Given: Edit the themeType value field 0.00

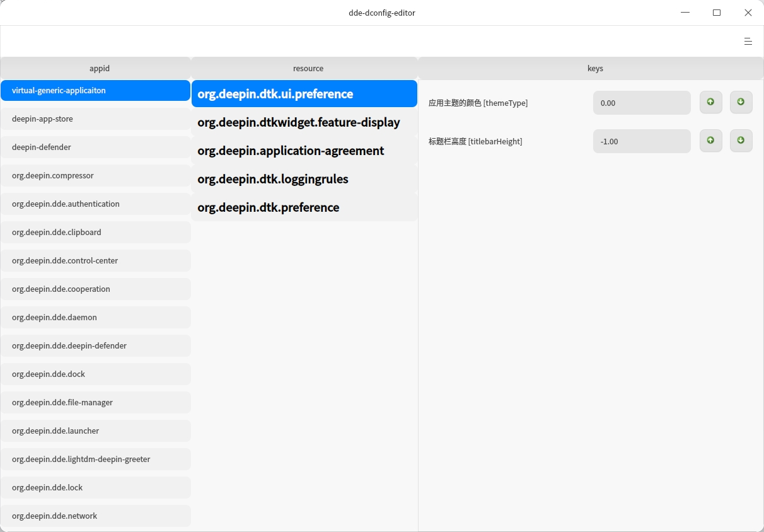Looking at the screenshot, I should [642, 103].
